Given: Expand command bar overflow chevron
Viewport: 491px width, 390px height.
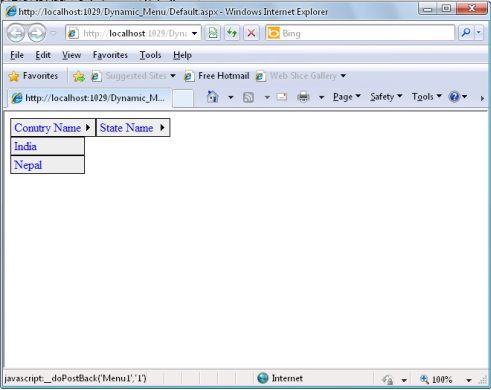Looking at the screenshot, I should [482, 98].
